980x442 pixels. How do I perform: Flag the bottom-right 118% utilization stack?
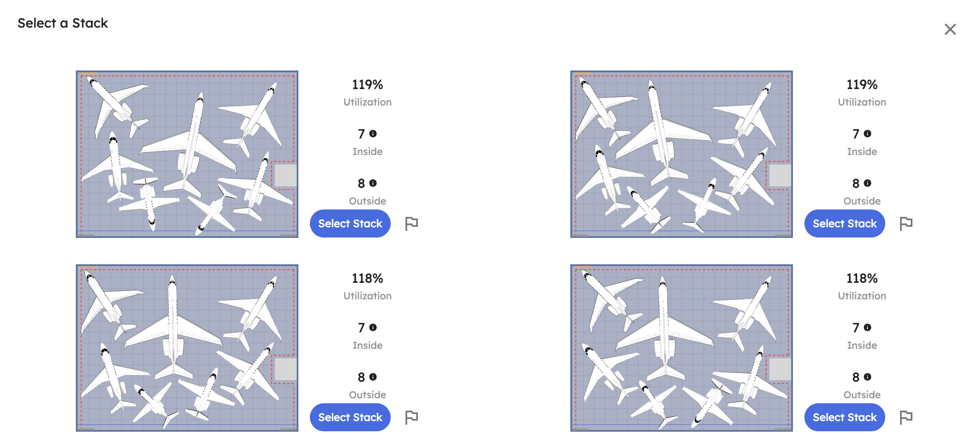pos(907,417)
